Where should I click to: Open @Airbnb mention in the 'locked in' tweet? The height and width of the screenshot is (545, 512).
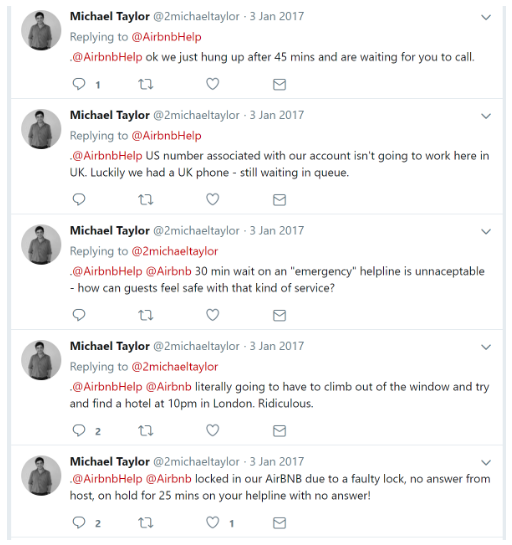point(169,479)
